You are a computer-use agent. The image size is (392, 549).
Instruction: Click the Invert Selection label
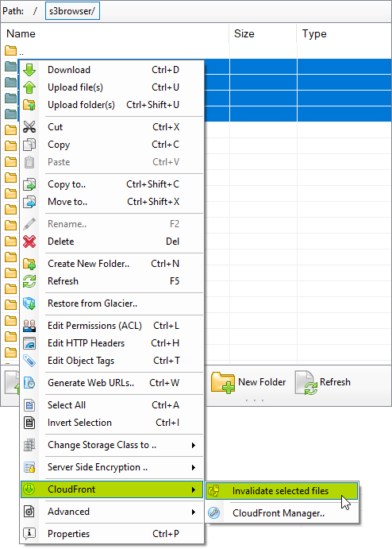tap(79, 423)
